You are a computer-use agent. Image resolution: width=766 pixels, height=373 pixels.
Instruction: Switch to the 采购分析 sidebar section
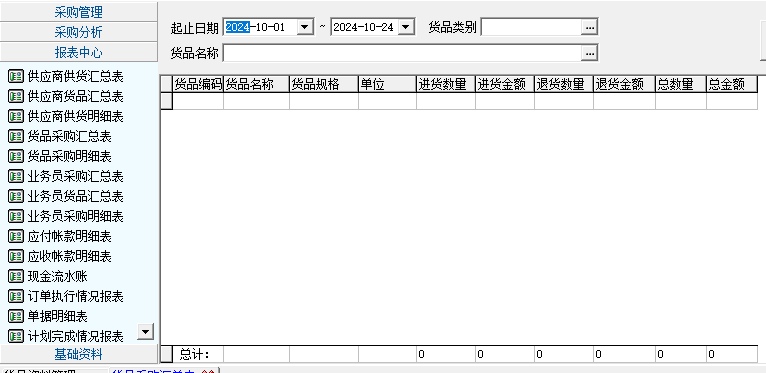79,32
